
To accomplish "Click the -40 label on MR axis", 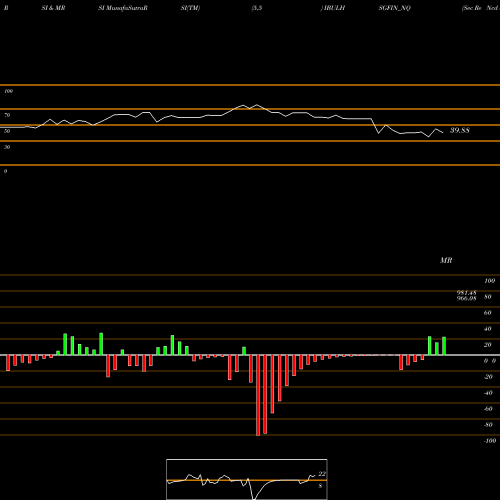I will point(488,393).
